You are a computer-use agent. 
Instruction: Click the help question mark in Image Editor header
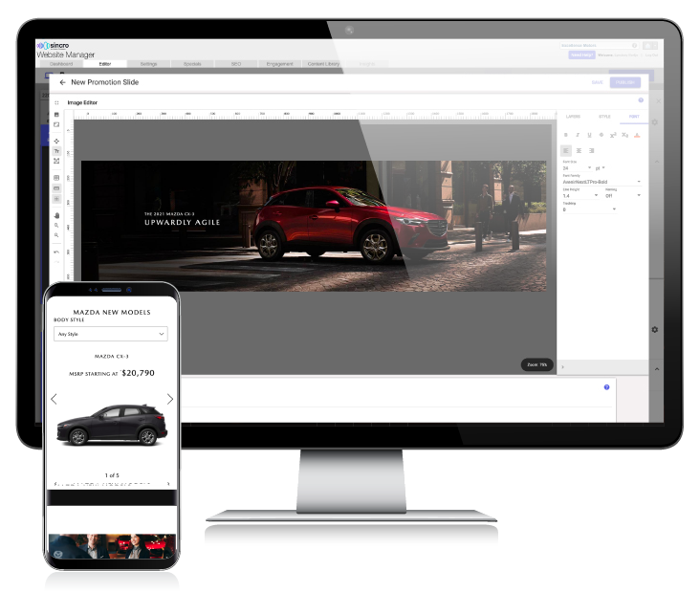pyautogui.click(x=641, y=100)
